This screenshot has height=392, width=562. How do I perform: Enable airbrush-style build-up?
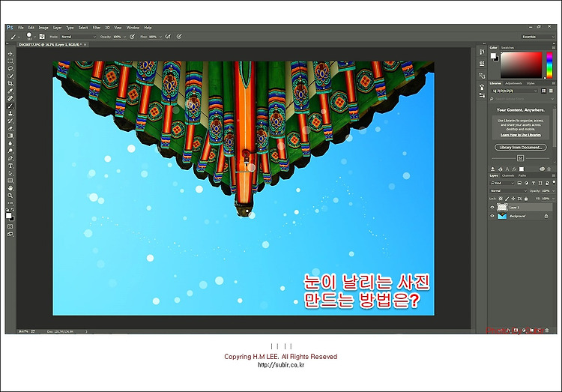(x=168, y=37)
